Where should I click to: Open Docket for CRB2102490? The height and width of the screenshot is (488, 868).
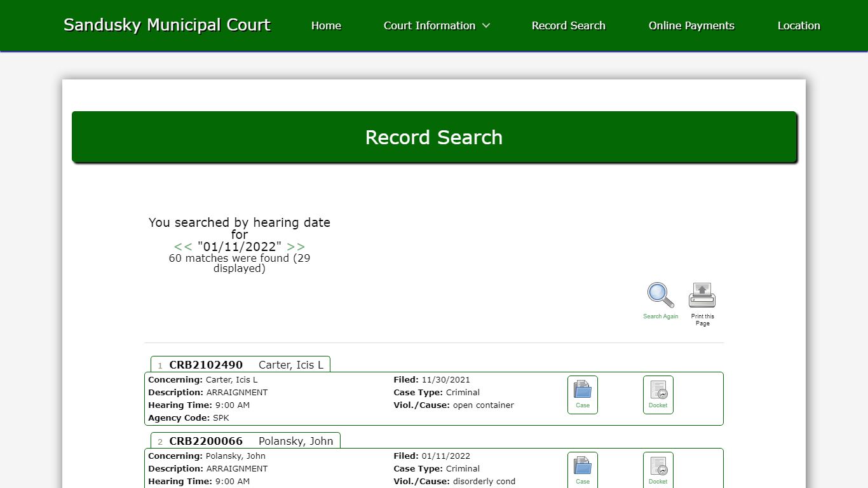click(658, 395)
